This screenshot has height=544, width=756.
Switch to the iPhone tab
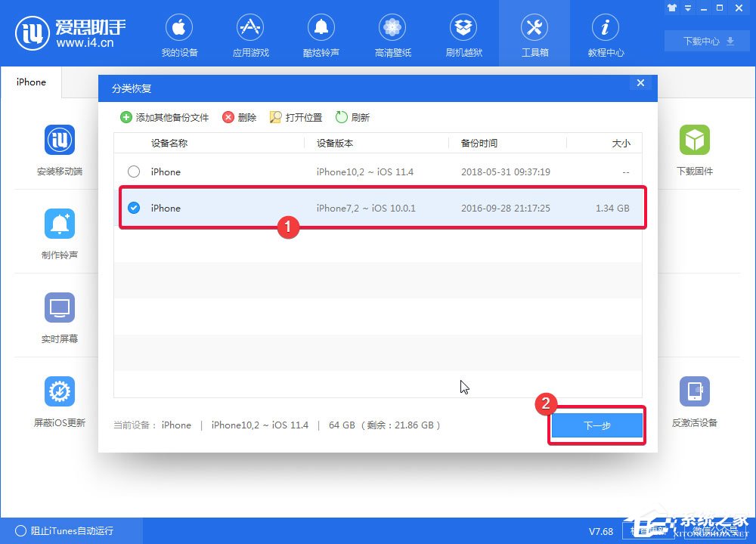31,82
